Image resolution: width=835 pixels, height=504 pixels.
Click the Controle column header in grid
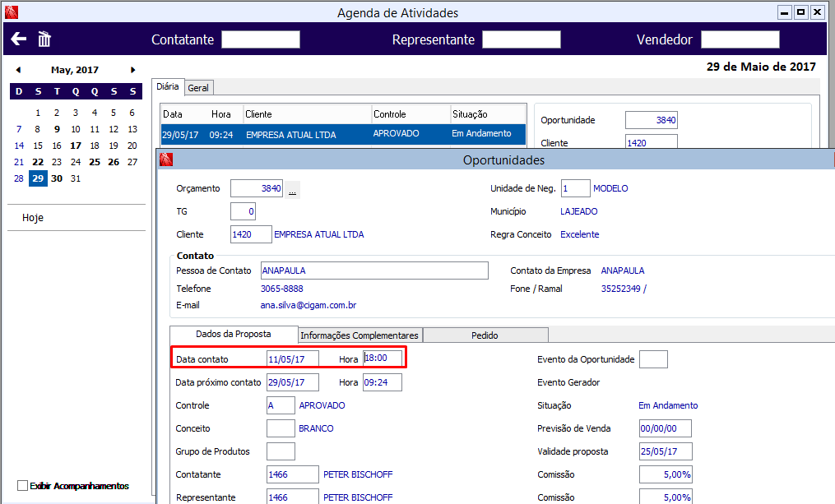coord(411,114)
